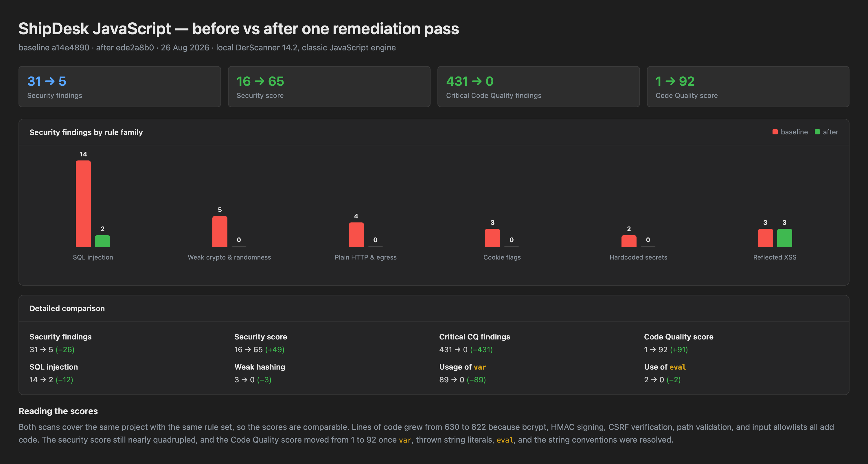Click the 'Reflected XSS' axis label
This screenshot has width=868, height=464.
coord(775,257)
